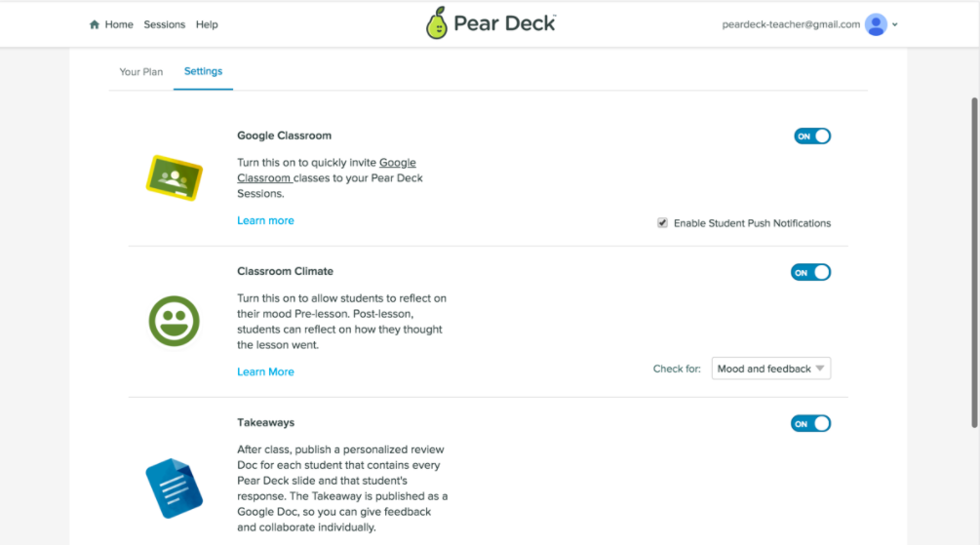Uncheck Enable Student Push Notifications
This screenshot has width=980, height=545.
pos(663,223)
